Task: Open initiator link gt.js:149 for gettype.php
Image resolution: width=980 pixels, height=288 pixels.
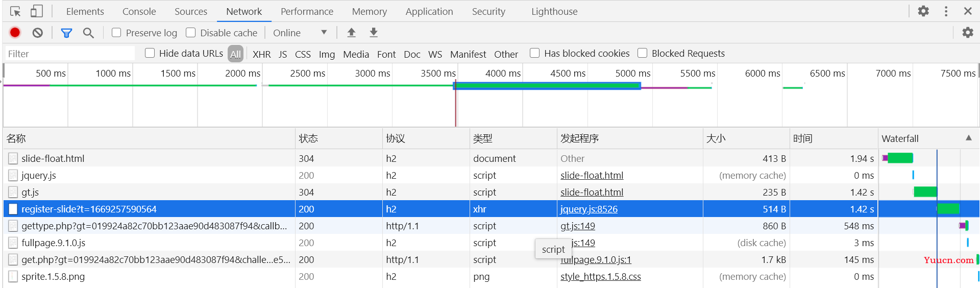Action: pyautogui.click(x=577, y=226)
